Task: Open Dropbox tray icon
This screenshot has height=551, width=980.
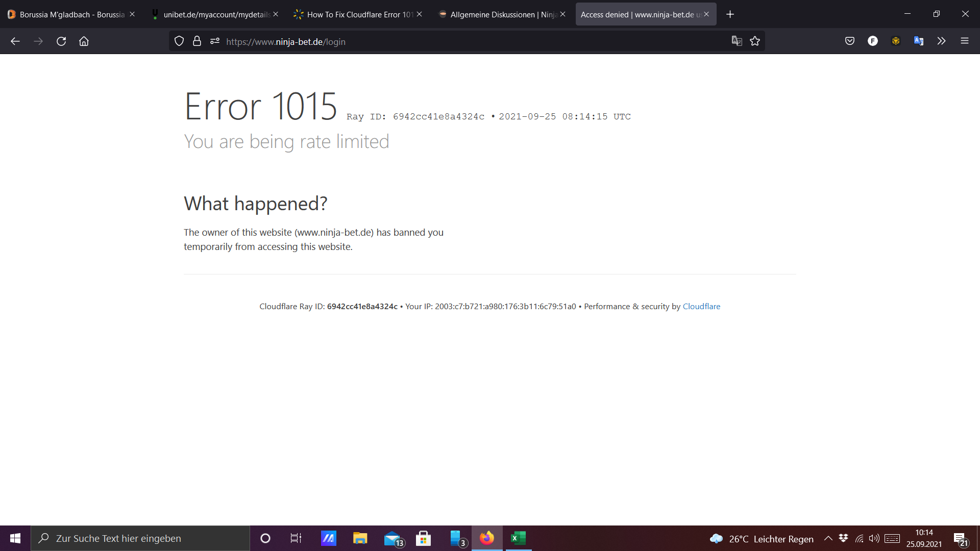Action: tap(843, 538)
